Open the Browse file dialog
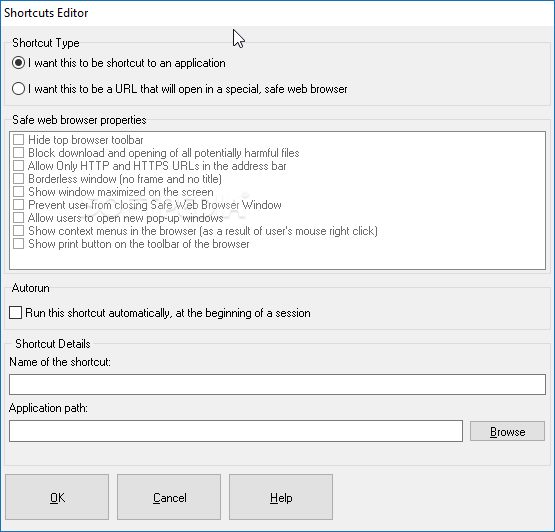This screenshot has height=532, width=555. pos(507,431)
